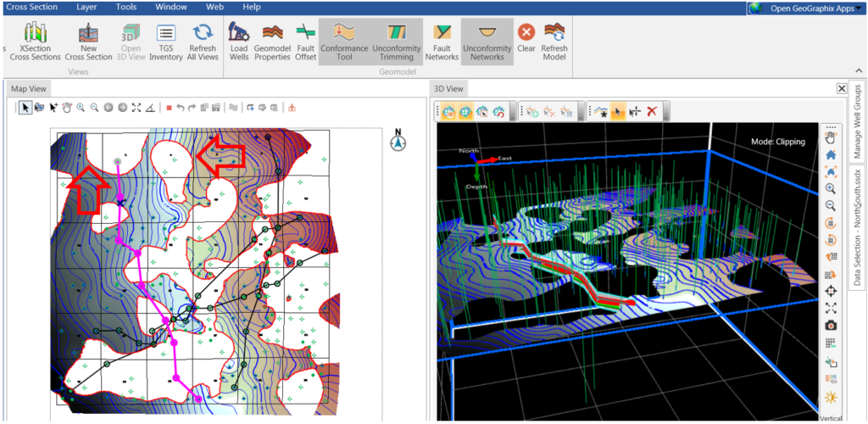Select the arrow pointer tool in Map View
The width and height of the screenshot is (868, 424).
pyautogui.click(x=25, y=108)
